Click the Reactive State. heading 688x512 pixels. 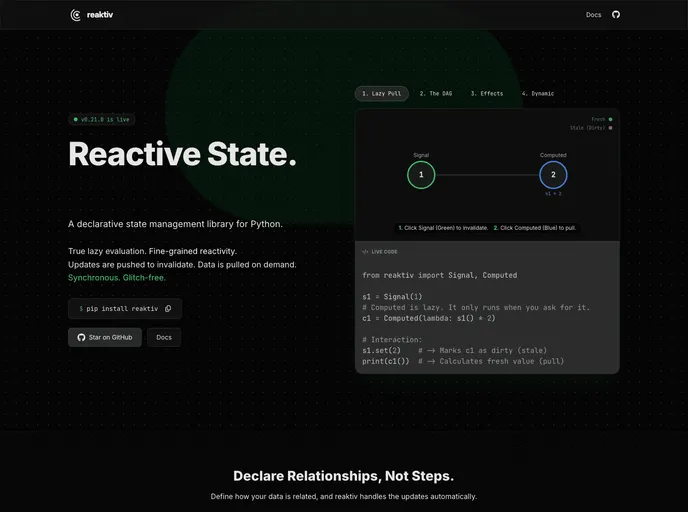tap(183, 154)
